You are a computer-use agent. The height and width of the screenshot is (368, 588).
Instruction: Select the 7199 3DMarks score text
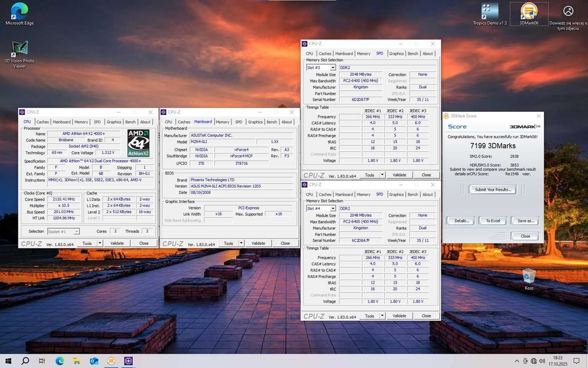pos(493,145)
